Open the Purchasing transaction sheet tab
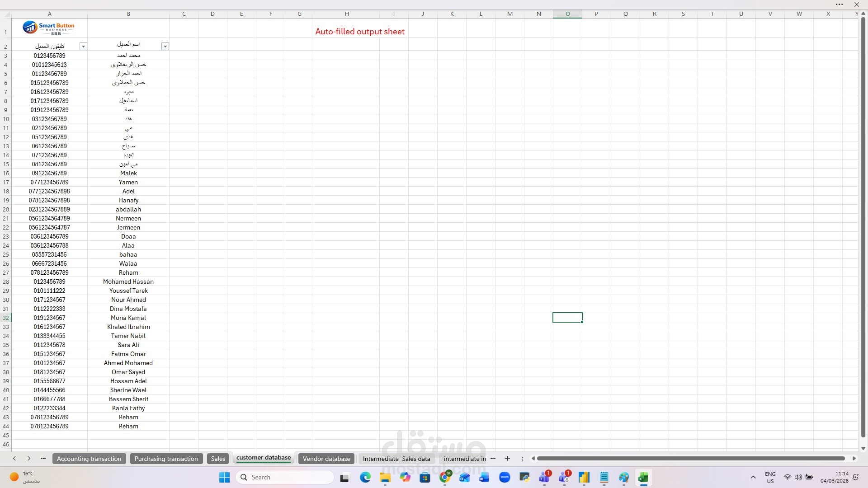The width and height of the screenshot is (868, 488). click(166, 459)
